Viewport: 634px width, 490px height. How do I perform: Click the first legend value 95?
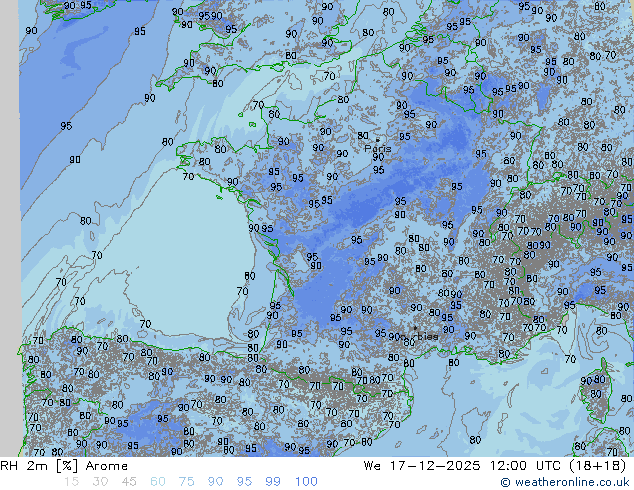[245, 482]
